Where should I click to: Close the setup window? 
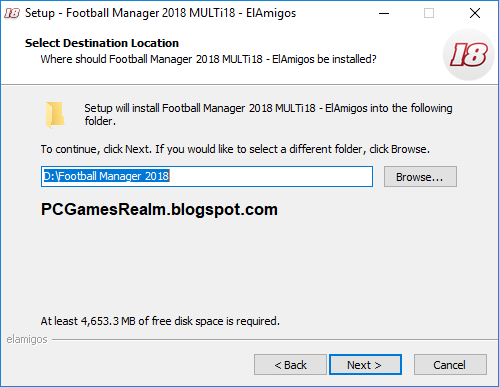475,13
